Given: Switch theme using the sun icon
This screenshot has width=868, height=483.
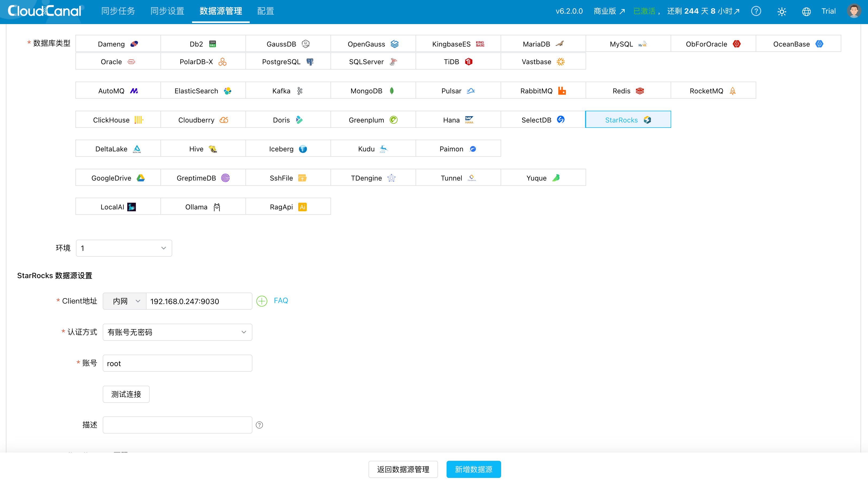Looking at the screenshot, I should point(782,11).
